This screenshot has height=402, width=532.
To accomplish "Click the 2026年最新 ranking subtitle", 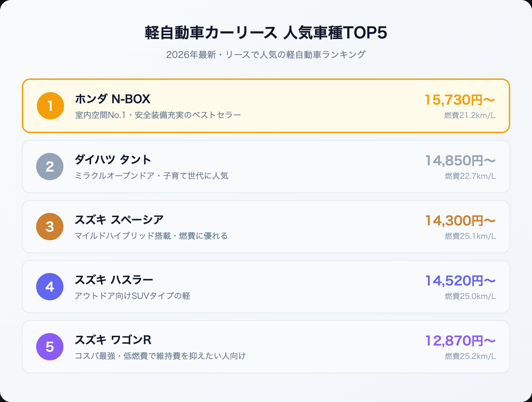I will click(266, 55).
